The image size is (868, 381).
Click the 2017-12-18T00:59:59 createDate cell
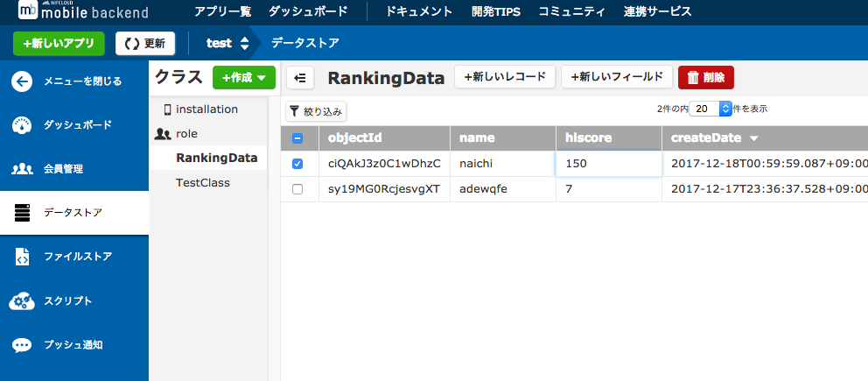[765, 164]
